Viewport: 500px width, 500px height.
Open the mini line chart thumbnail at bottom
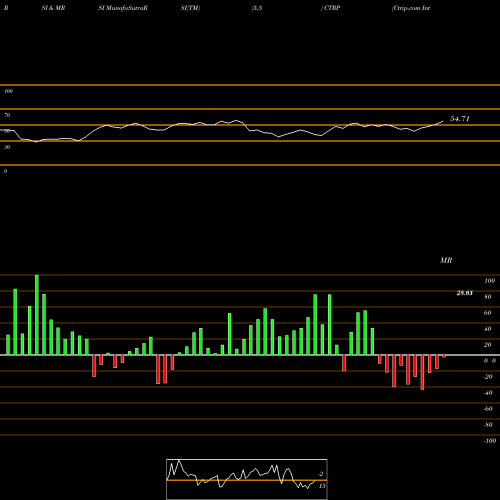pos(247,479)
